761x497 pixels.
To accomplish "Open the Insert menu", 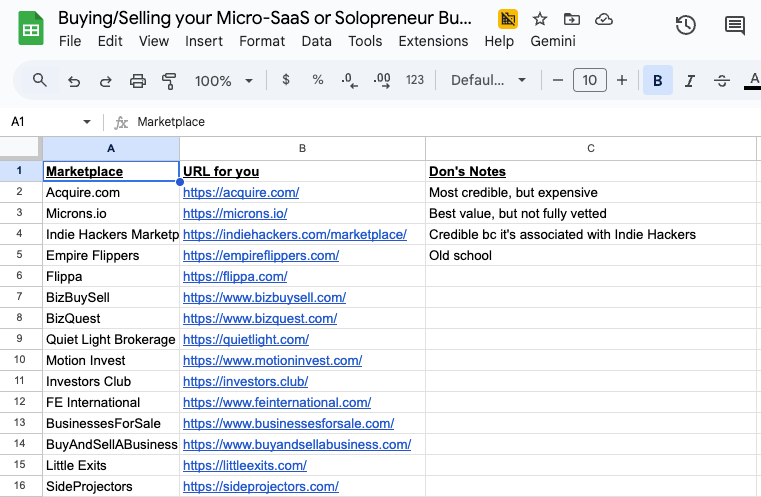I will [204, 41].
